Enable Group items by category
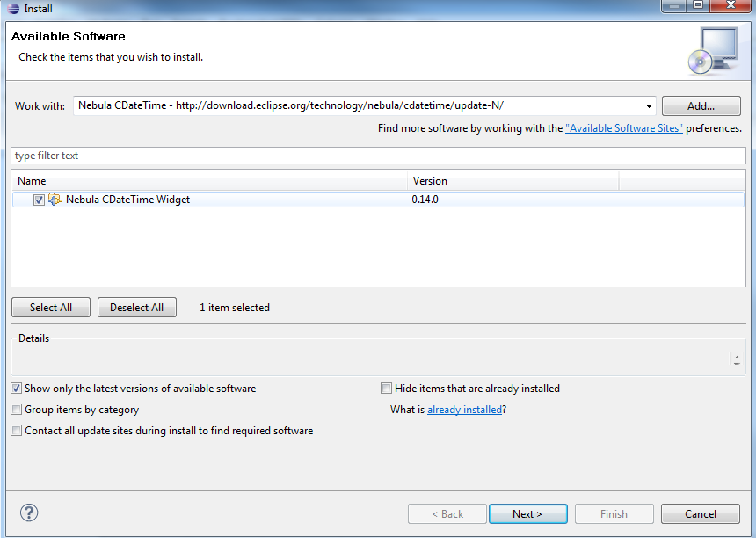This screenshot has width=756, height=538. tap(17, 410)
